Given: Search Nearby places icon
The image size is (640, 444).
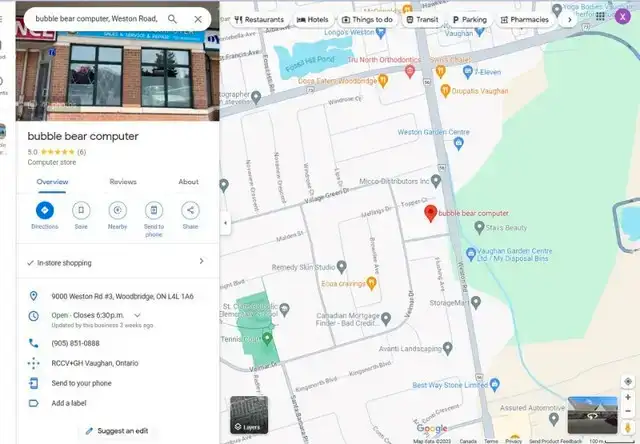Looking at the screenshot, I should click(x=117, y=210).
